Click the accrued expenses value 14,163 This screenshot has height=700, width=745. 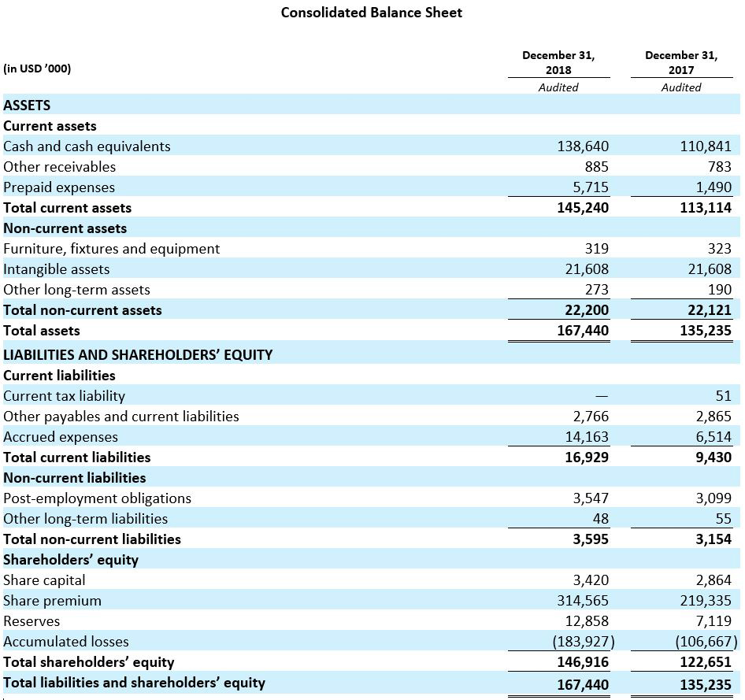(586, 437)
